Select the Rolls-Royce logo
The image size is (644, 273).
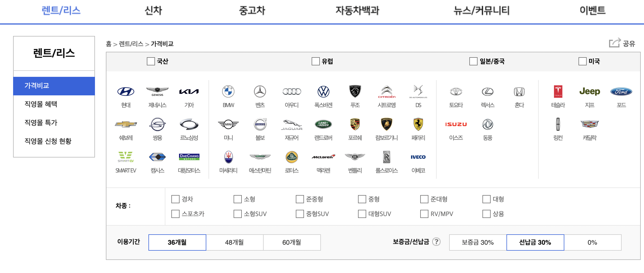(387, 157)
